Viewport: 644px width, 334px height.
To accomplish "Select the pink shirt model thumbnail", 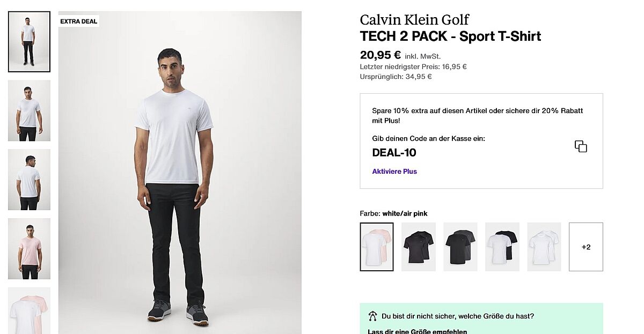I will pos(29,248).
